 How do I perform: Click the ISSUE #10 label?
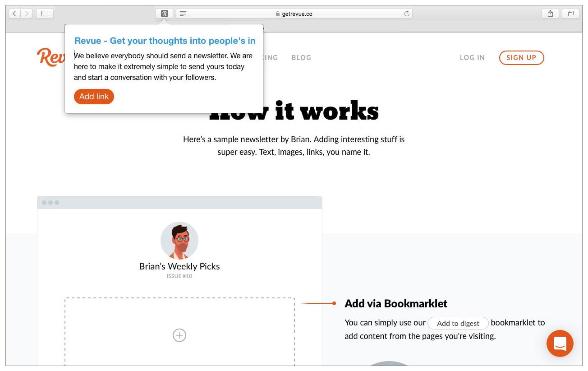click(179, 276)
